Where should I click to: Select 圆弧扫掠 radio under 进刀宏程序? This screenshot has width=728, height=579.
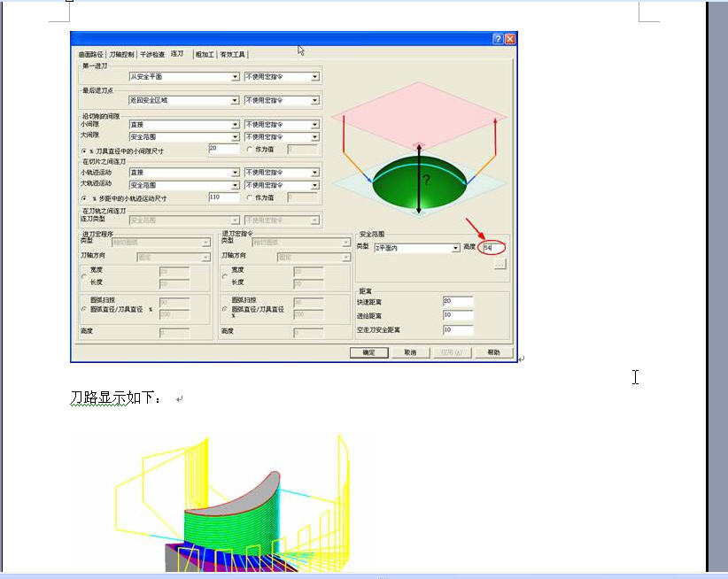tap(84, 309)
